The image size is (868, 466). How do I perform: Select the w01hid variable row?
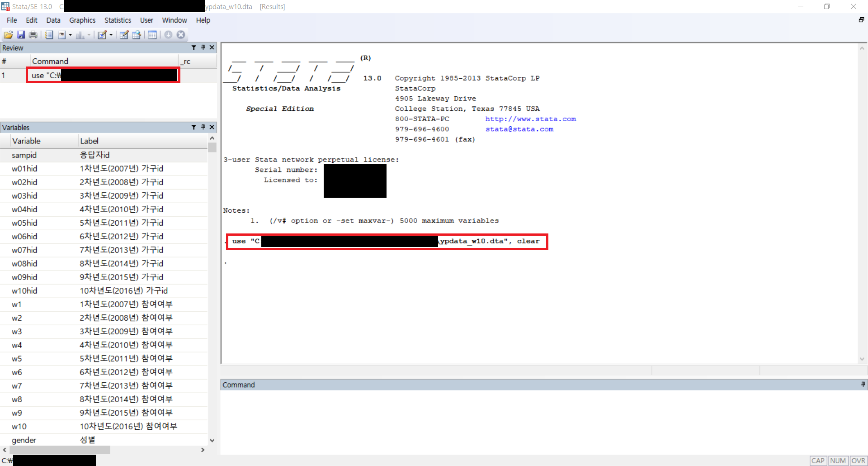(x=104, y=169)
